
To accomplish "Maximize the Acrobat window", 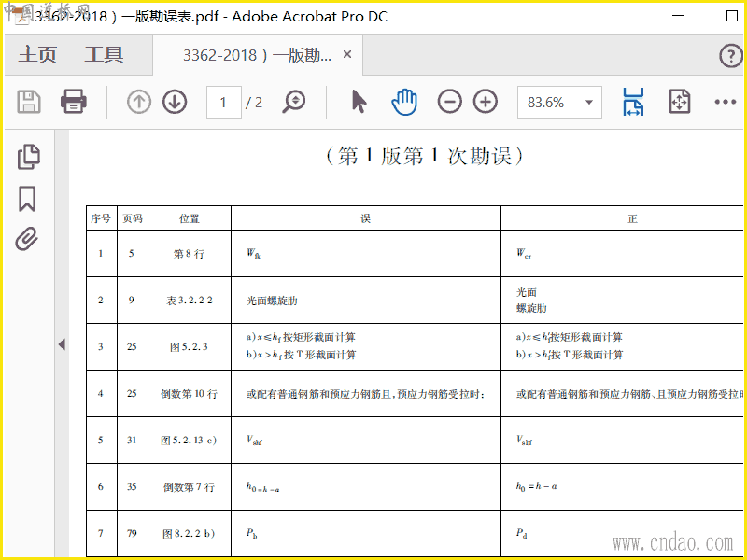I will [x=732, y=16].
